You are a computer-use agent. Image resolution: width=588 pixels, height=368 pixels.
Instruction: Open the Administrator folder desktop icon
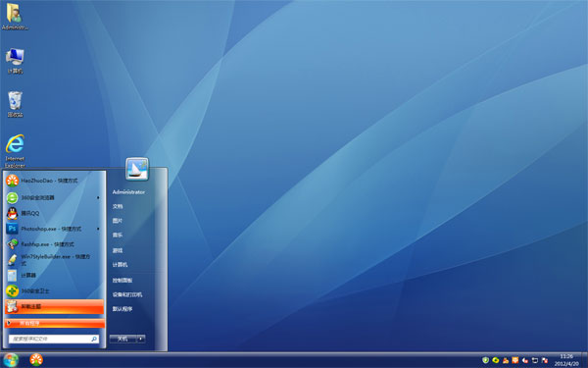(15, 17)
